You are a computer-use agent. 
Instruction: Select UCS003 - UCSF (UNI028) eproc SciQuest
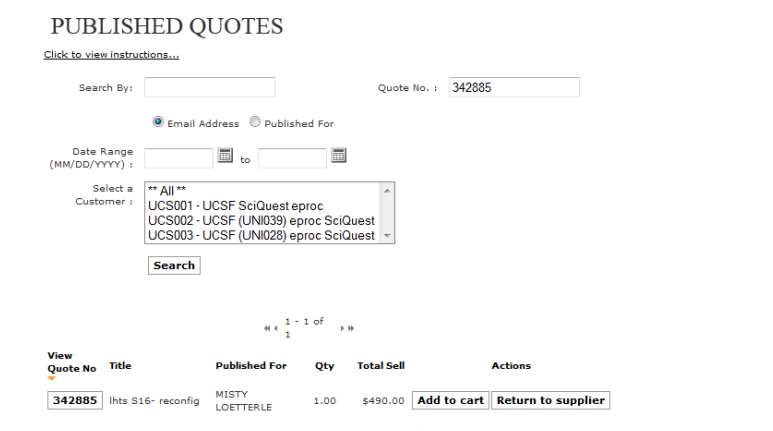263,235
